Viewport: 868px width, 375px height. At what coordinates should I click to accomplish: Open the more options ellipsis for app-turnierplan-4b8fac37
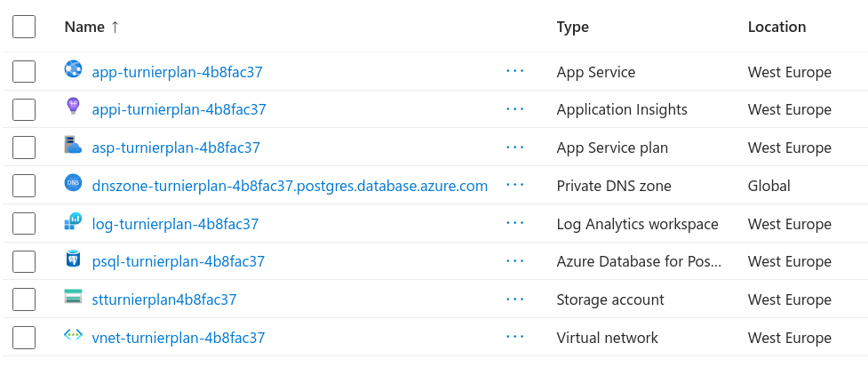pyautogui.click(x=514, y=71)
